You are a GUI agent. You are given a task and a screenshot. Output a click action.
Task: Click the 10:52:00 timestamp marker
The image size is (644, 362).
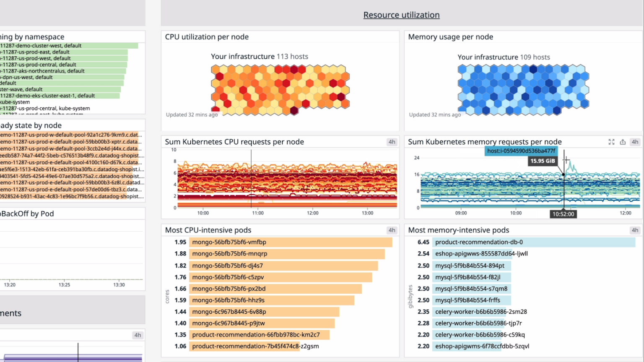point(563,214)
